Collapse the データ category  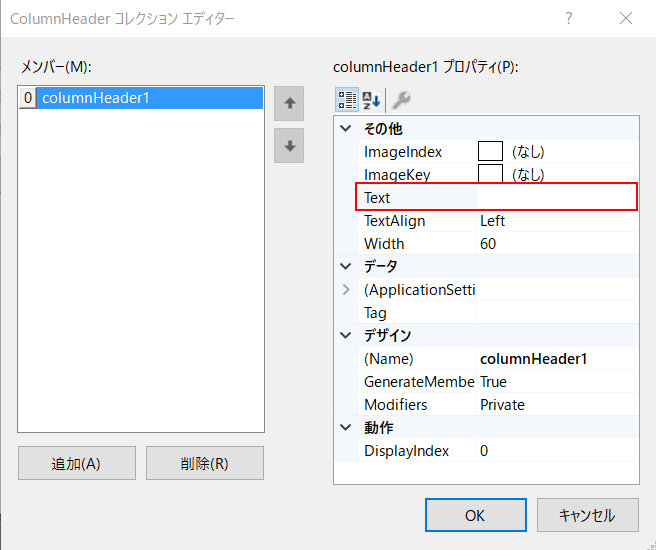[x=346, y=266]
